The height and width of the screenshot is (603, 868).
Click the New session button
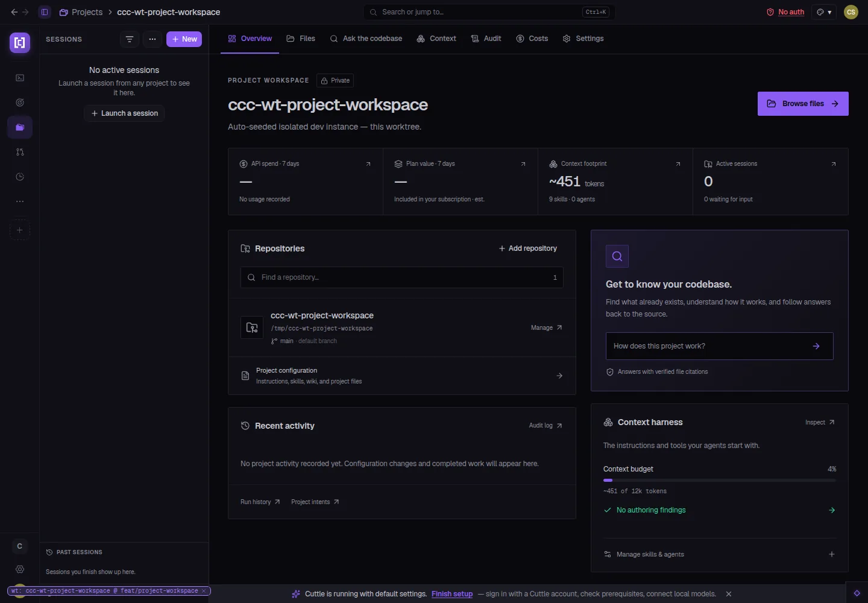tap(184, 39)
